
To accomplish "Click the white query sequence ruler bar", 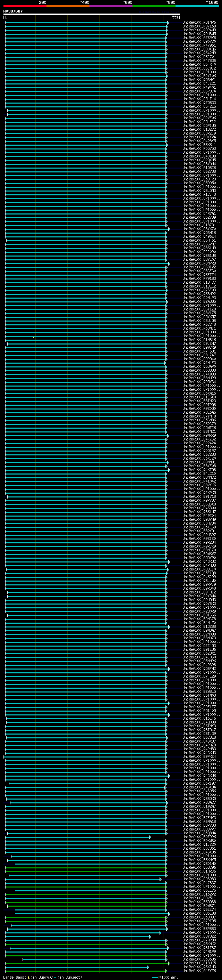I will 92,14.
